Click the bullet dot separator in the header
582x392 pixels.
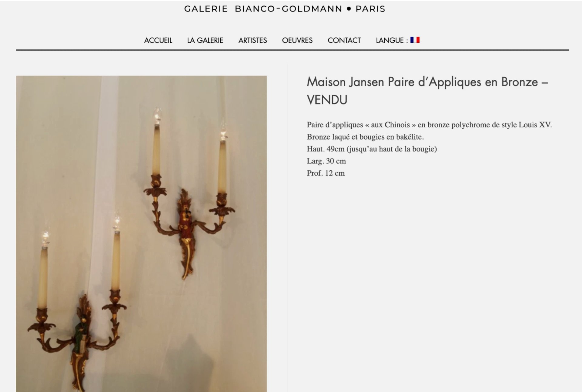click(x=349, y=9)
